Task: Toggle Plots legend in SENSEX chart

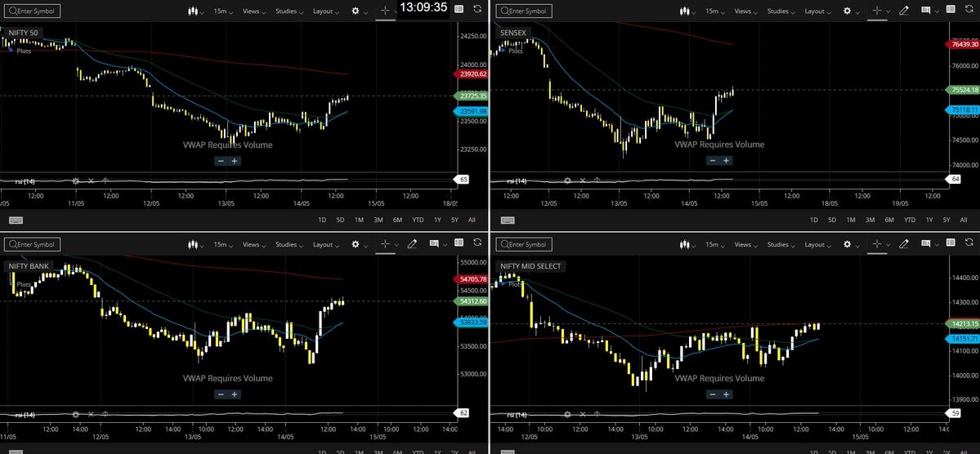Action: pos(511,51)
